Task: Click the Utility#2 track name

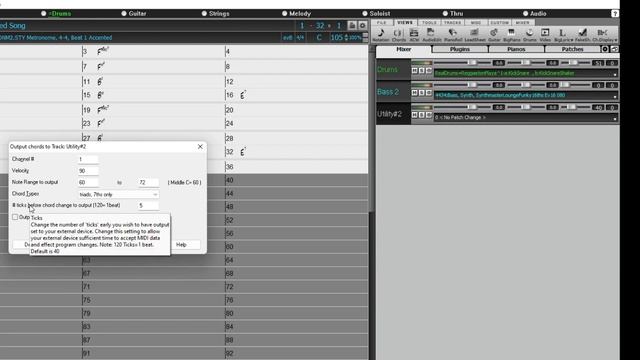Action: [389, 114]
